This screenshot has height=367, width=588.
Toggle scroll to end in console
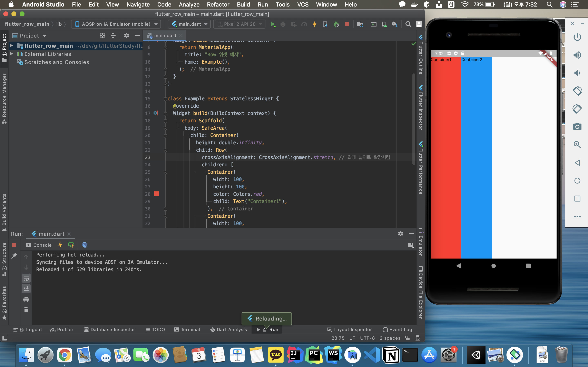(26, 289)
